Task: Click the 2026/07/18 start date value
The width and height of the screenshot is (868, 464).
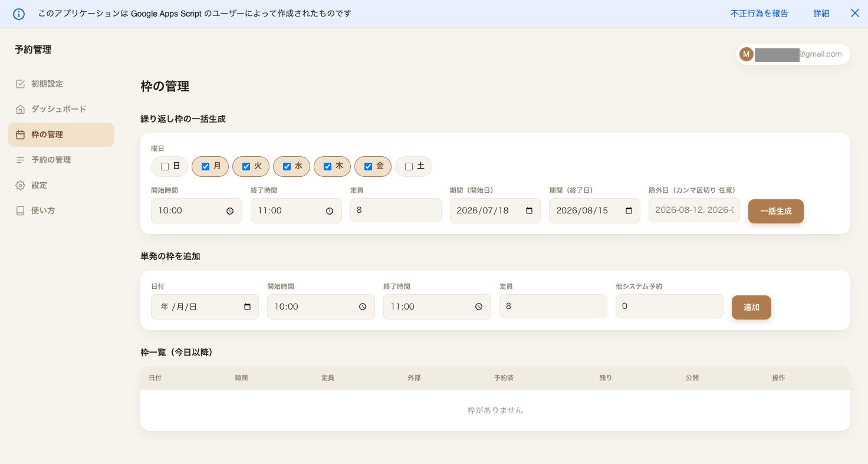Action: [x=482, y=210]
